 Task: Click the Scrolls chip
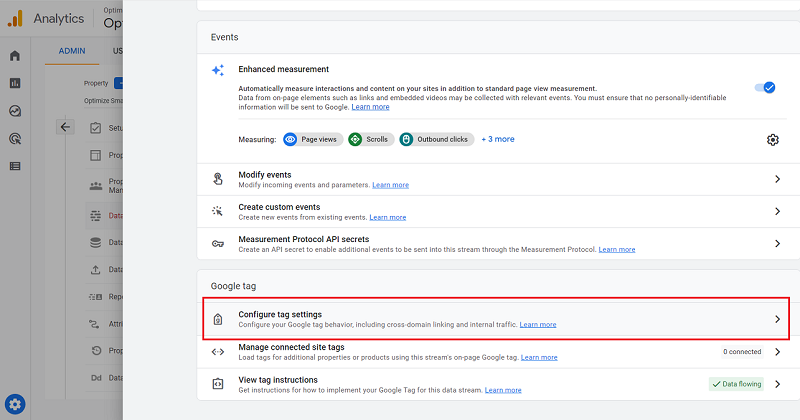pyautogui.click(x=371, y=139)
